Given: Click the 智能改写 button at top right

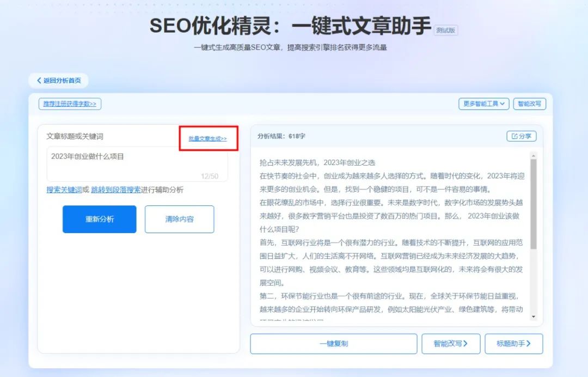Looking at the screenshot, I should (x=529, y=104).
